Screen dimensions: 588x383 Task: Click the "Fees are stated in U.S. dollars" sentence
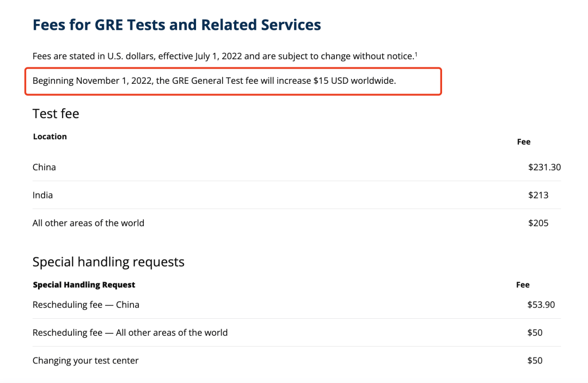pos(222,56)
